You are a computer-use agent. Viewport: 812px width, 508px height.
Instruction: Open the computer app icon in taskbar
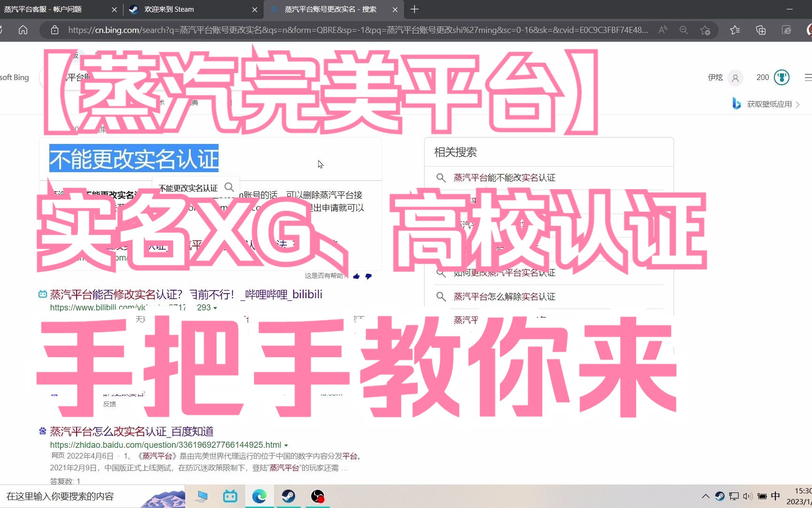click(202, 496)
